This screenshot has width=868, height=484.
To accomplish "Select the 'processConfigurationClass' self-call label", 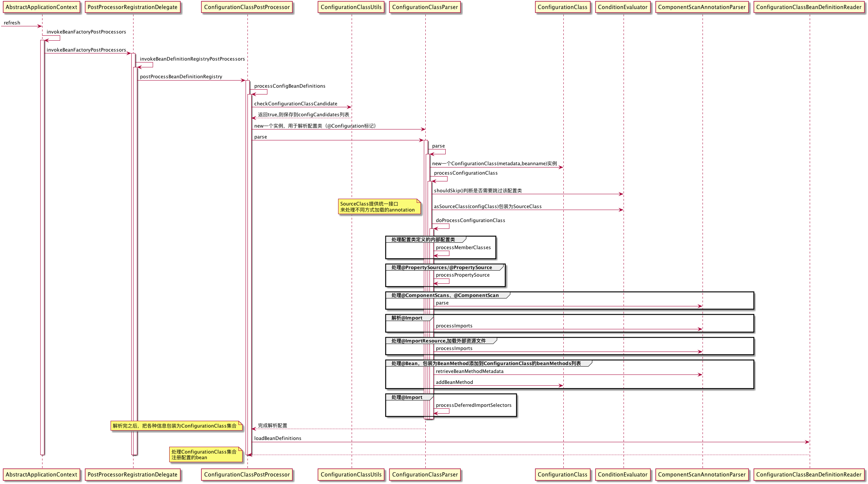I will tap(466, 173).
